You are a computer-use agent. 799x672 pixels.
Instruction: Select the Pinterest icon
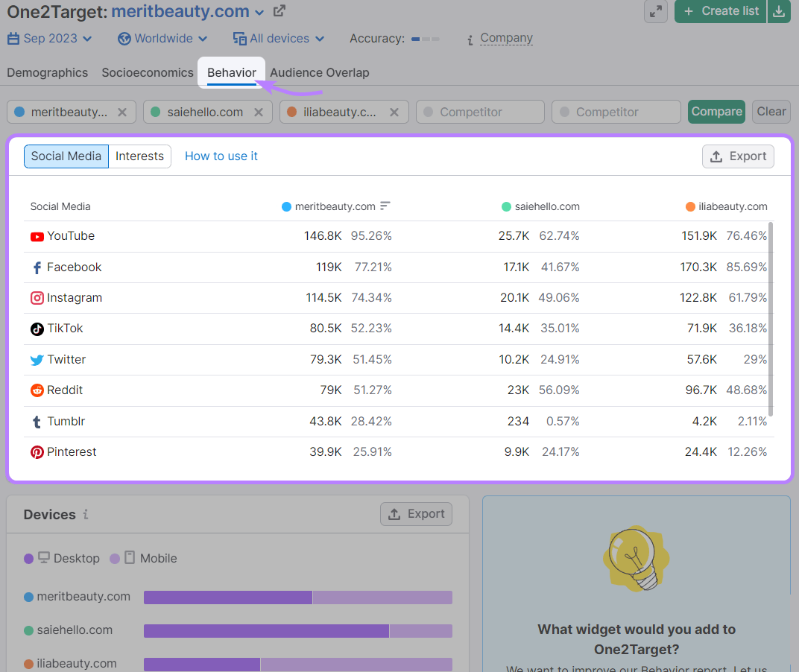coord(37,451)
